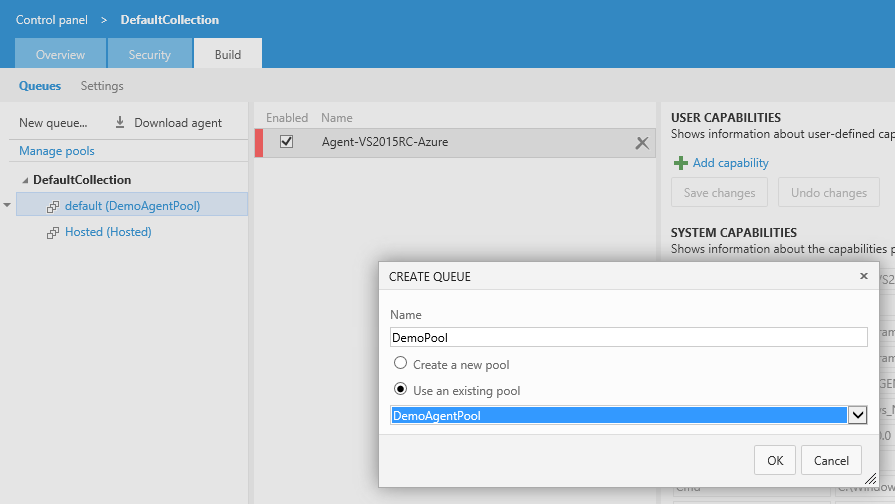This screenshot has width=895, height=504.
Task: Open the existing pool dropdown arrow
Action: click(857, 415)
